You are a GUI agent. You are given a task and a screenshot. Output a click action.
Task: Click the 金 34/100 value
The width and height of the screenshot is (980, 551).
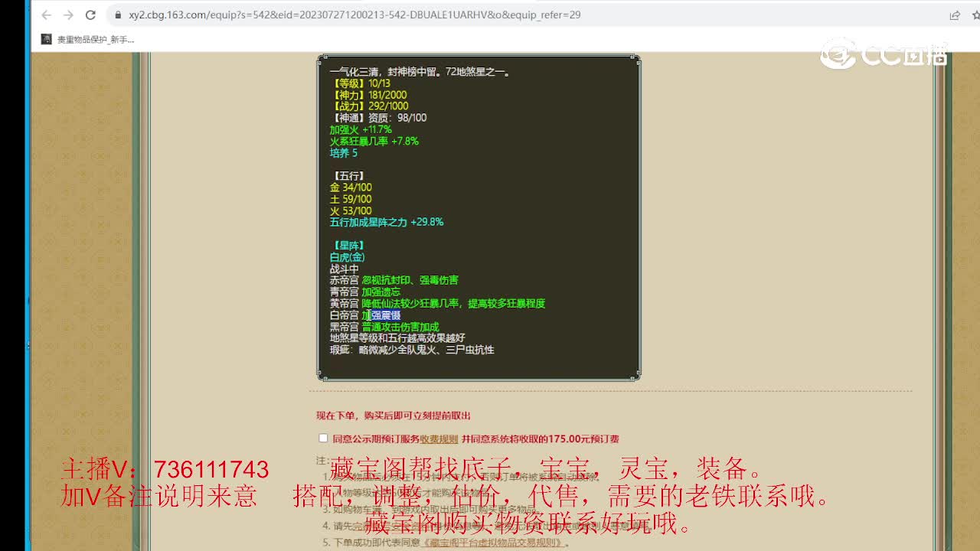[x=351, y=187]
